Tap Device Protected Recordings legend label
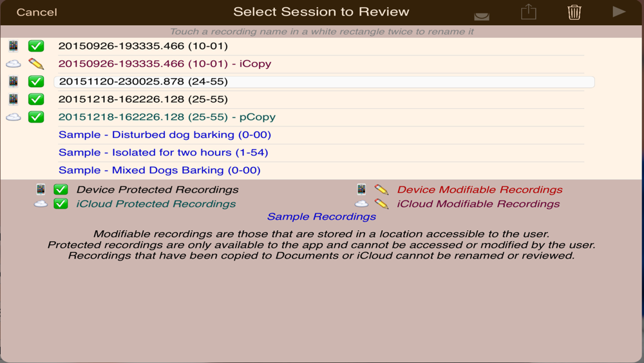The width and height of the screenshot is (644, 363). coord(157,190)
